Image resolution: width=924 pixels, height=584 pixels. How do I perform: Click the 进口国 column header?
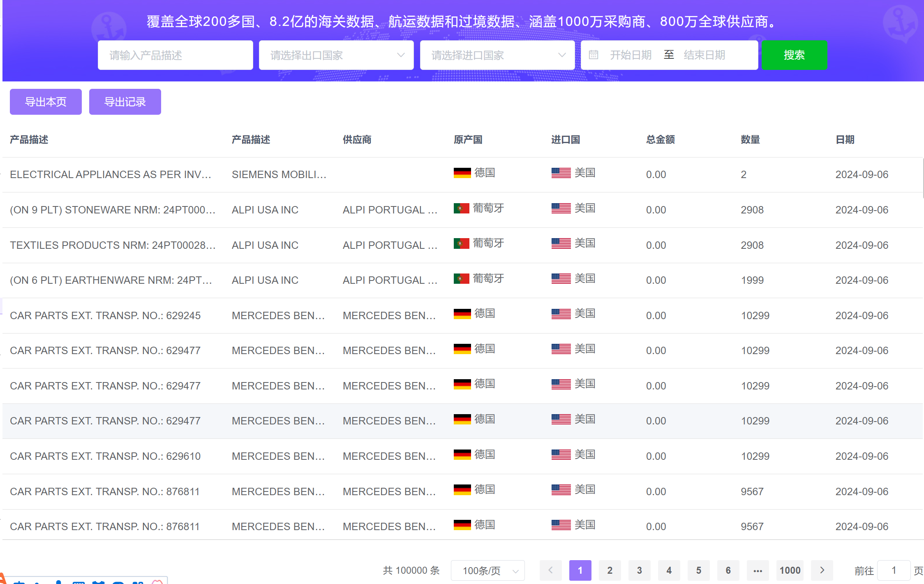566,140
